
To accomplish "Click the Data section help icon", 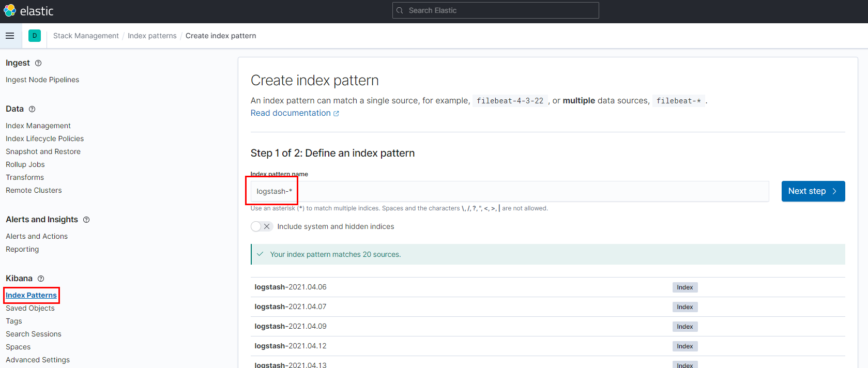I will pos(32,109).
